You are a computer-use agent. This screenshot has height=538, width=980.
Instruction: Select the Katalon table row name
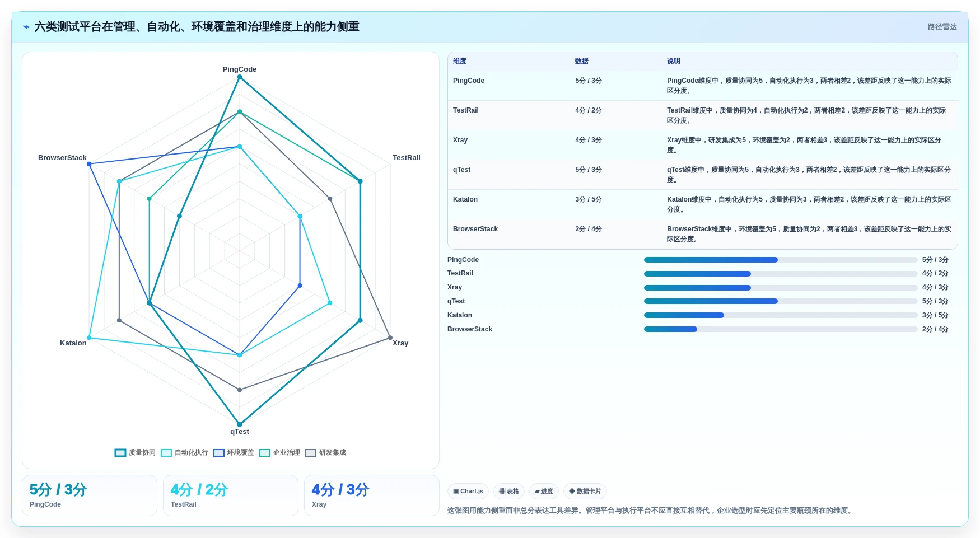point(465,199)
